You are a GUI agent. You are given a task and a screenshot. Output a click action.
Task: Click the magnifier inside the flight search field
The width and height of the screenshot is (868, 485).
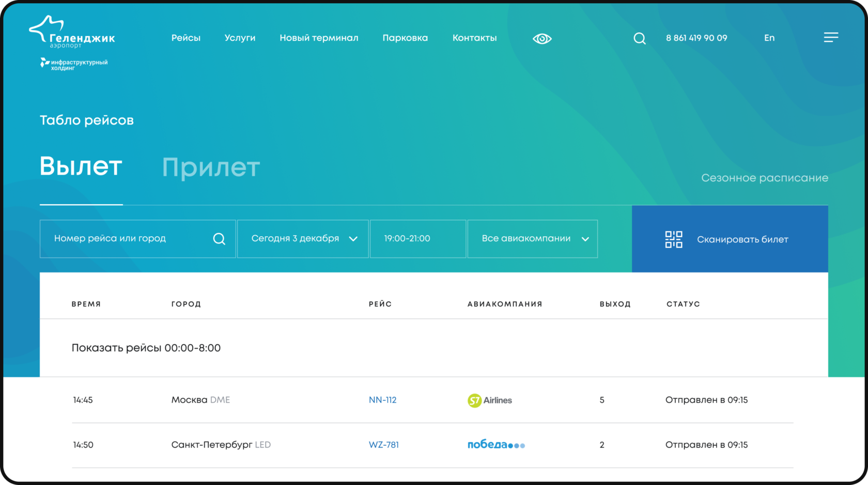point(219,239)
